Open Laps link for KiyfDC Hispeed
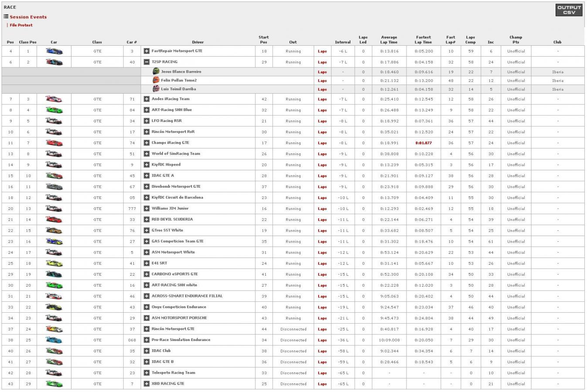This screenshot has height=392, width=587. tap(322, 165)
